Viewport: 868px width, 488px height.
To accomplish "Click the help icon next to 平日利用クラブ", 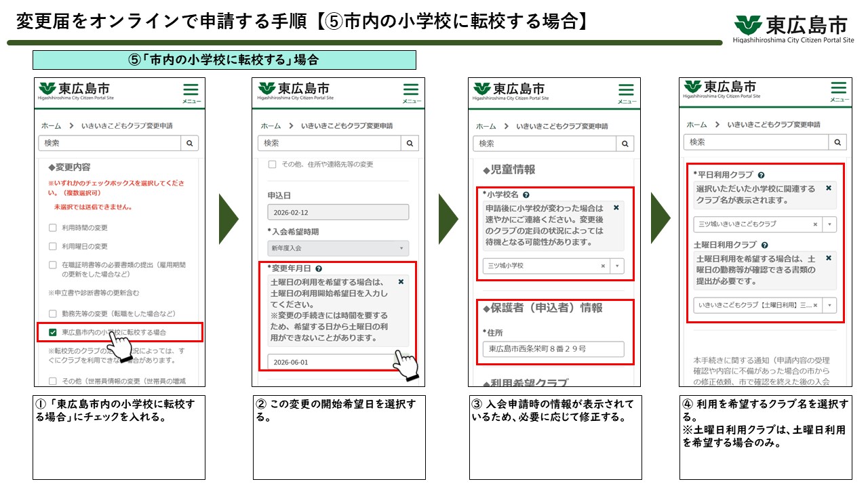I will pos(761,174).
